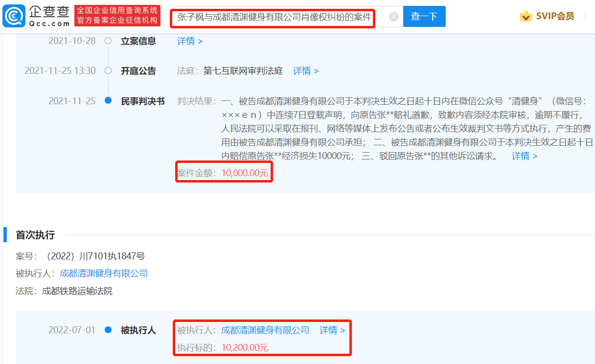Click the 被执行人 bold label
Viewport: 595px width, 364px height.
point(138,330)
